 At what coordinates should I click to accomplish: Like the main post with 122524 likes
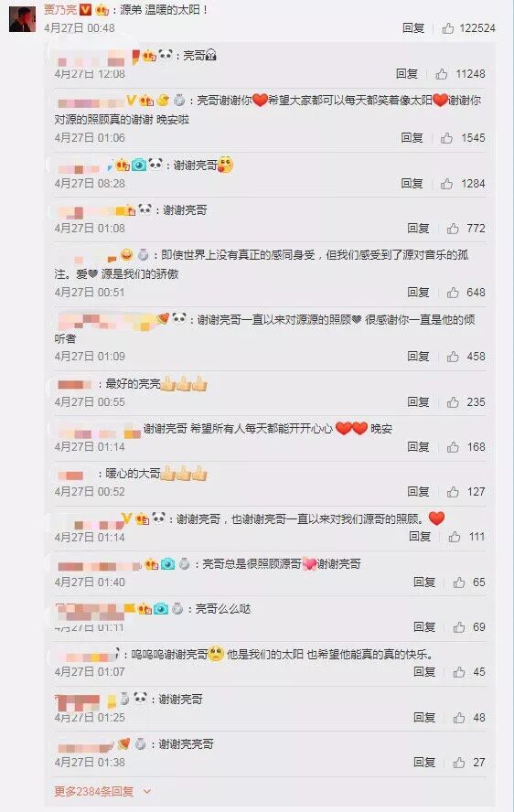448,28
